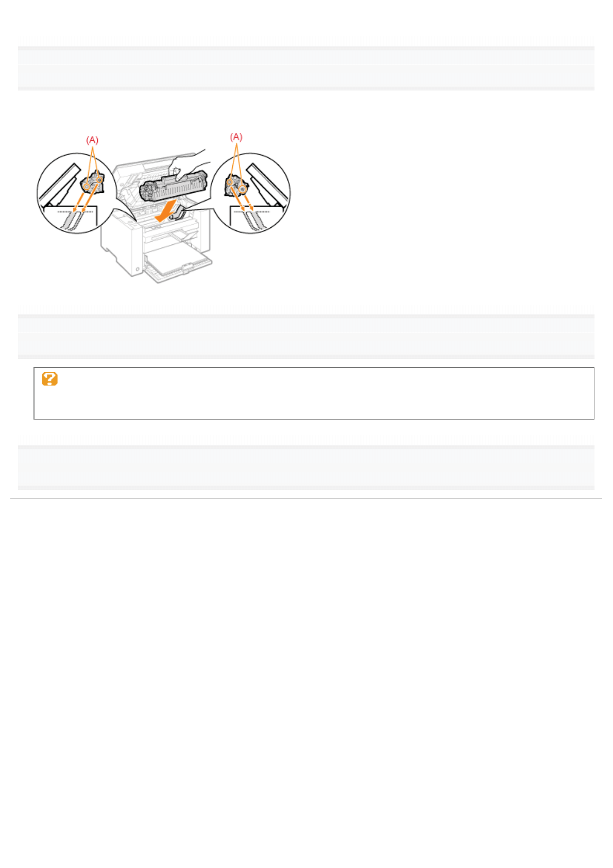This screenshot has width=613, height=868.
Task: Click inside the bordered note box
Action: click(x=314, y=393)
